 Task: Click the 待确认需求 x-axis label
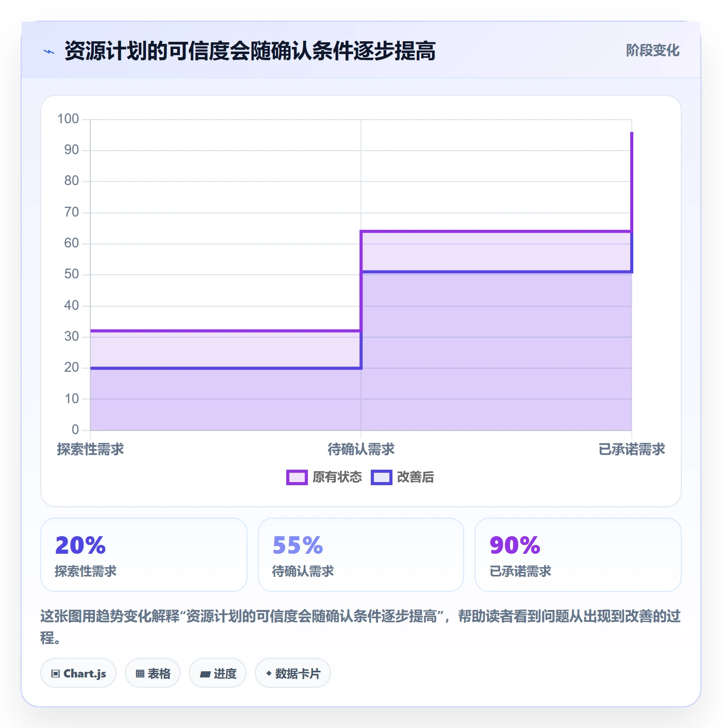click(x=361, y=450)
